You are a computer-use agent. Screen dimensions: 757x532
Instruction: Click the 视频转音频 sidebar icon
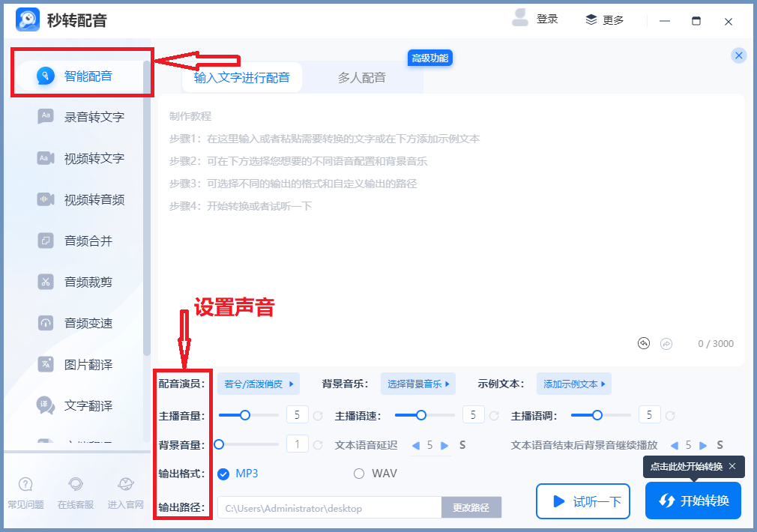46,199
